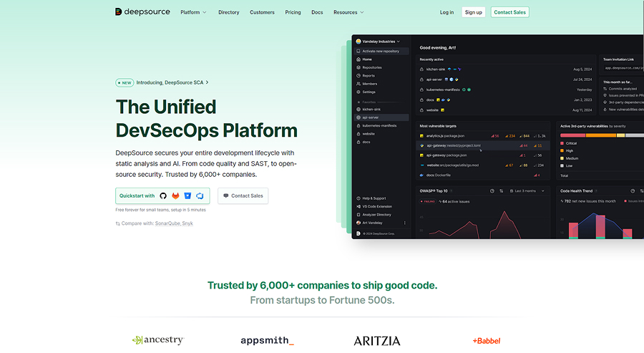The height and width of the screenshot is (353, 644).
Task: Select api-server in sidebar favorites
Action: 381,117
